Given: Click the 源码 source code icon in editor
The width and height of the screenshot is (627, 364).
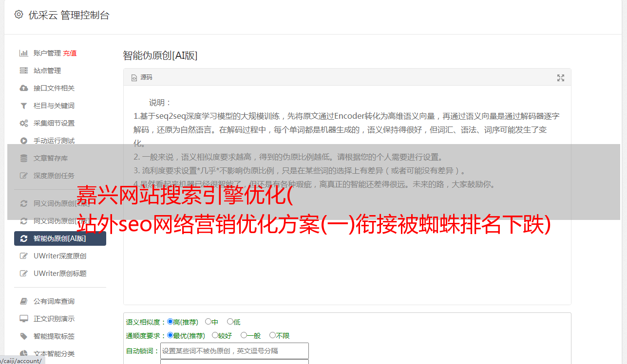Looking at the screenshot, I should 134,77.
